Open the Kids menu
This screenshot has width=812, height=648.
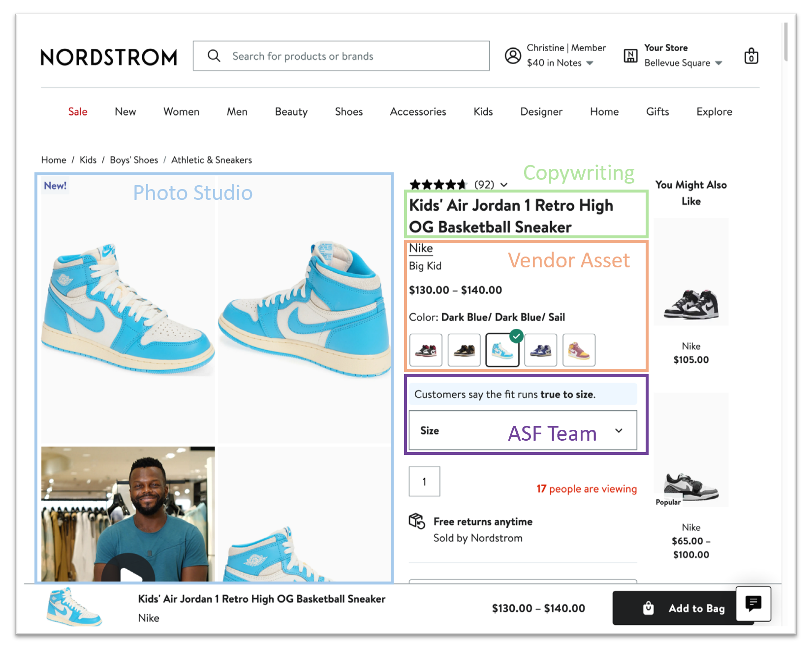[483, 112]
